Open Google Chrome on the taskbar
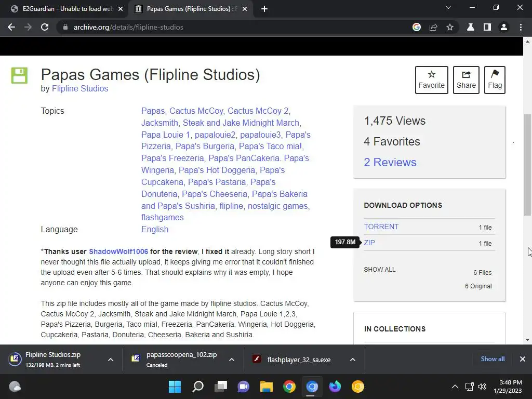 pyautogui.click(x=289, y=387)
